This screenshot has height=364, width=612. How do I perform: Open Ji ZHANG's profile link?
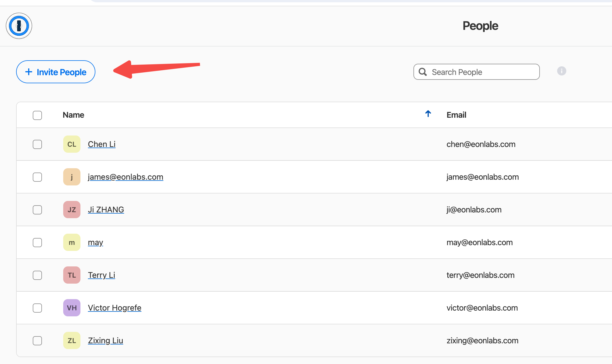(x=106, y=210)
